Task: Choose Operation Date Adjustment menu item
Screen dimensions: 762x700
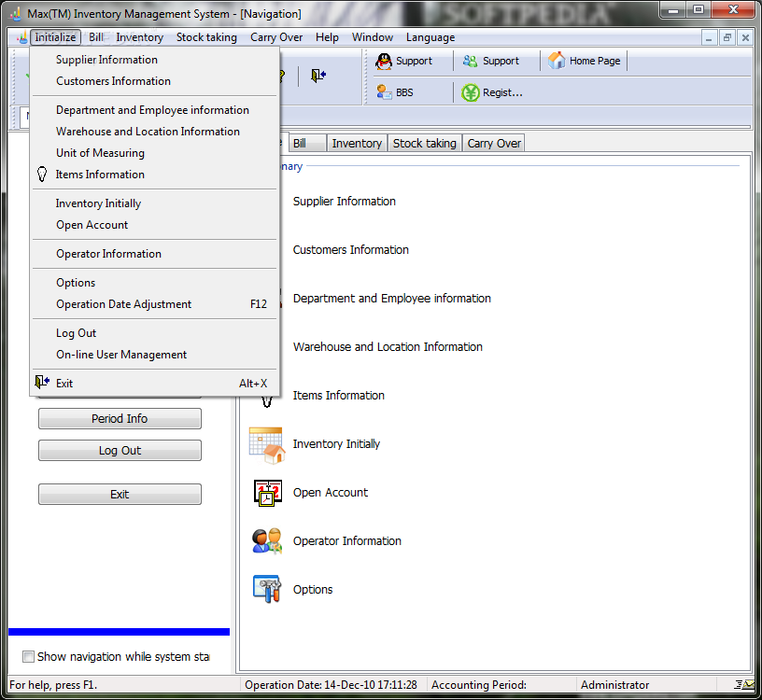Action: (x=154, y=304)
